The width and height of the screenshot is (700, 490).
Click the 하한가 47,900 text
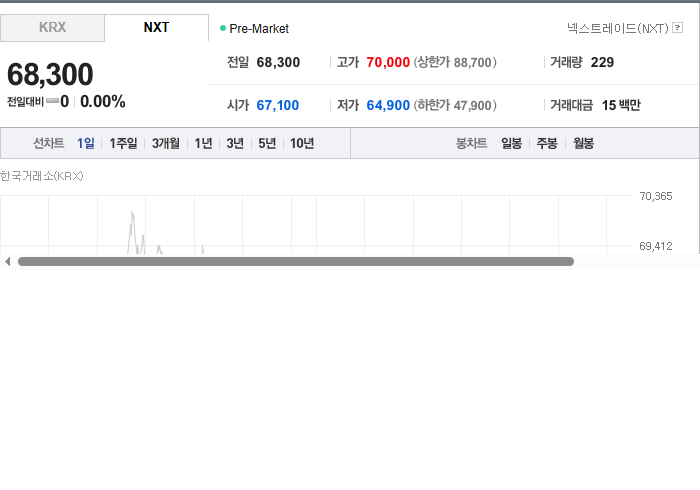click(x=455, y=105)
